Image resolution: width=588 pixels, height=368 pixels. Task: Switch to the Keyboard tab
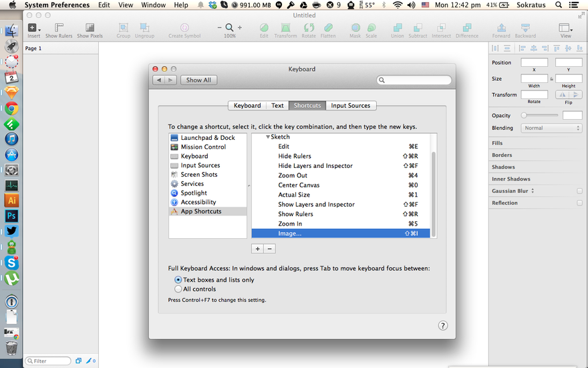pos(247,106)
